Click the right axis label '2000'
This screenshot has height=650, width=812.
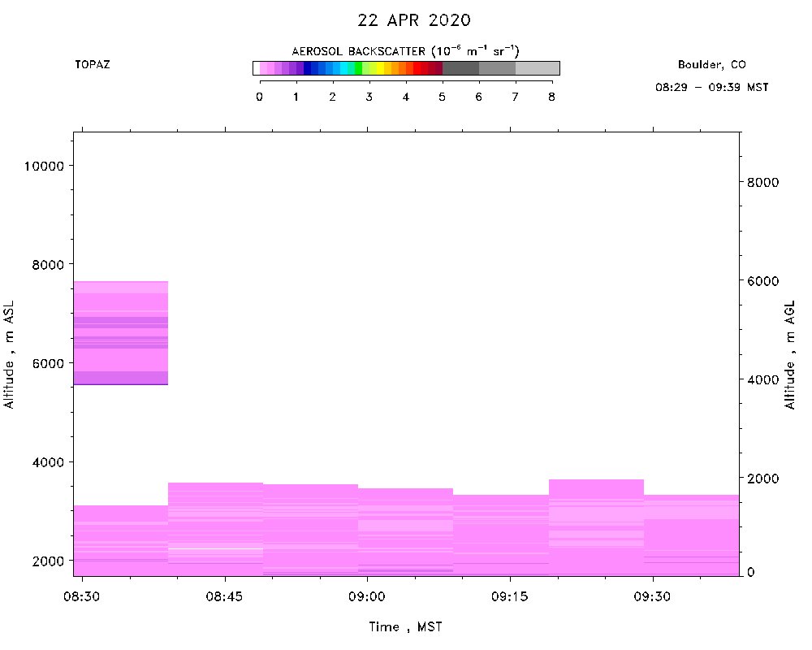[x=762, y=479]
